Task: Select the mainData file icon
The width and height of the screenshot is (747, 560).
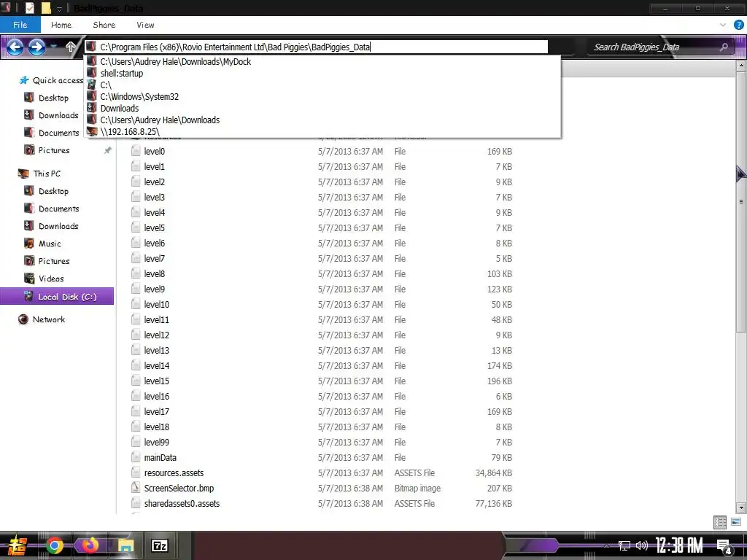Action: 136,458
